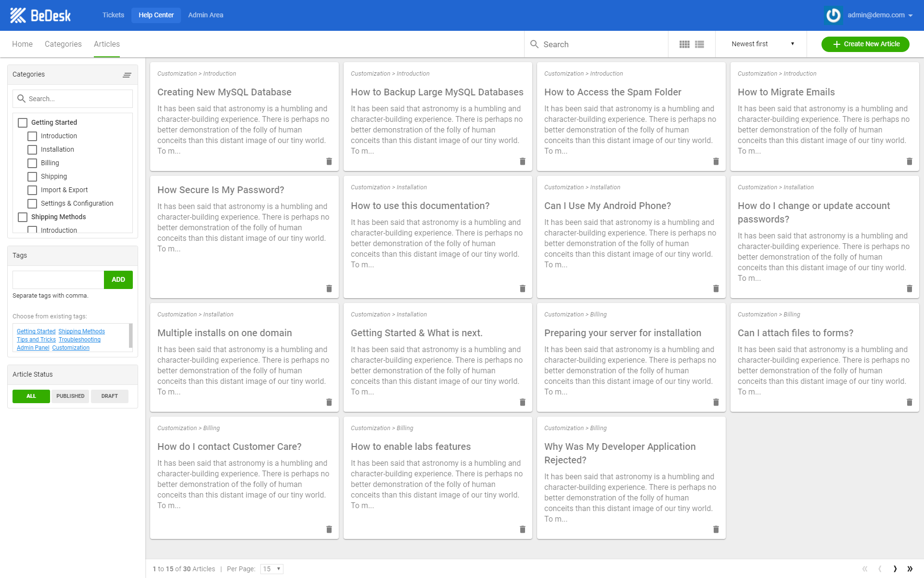Tick the Billing category checkbox
Viewport: 924px width, 578px height.
coord(32,163)
